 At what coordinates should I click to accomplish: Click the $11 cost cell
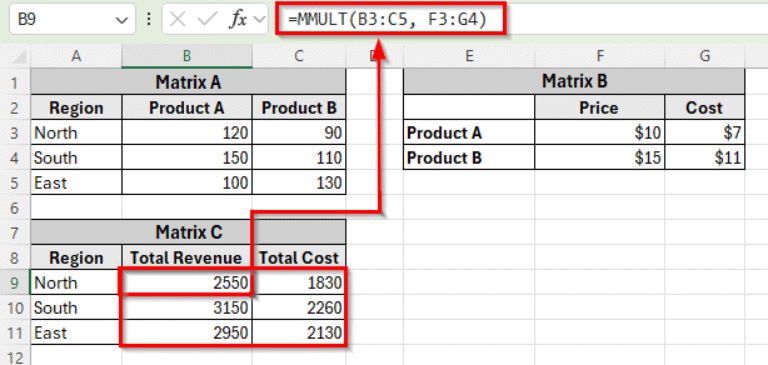click(704, 158)
